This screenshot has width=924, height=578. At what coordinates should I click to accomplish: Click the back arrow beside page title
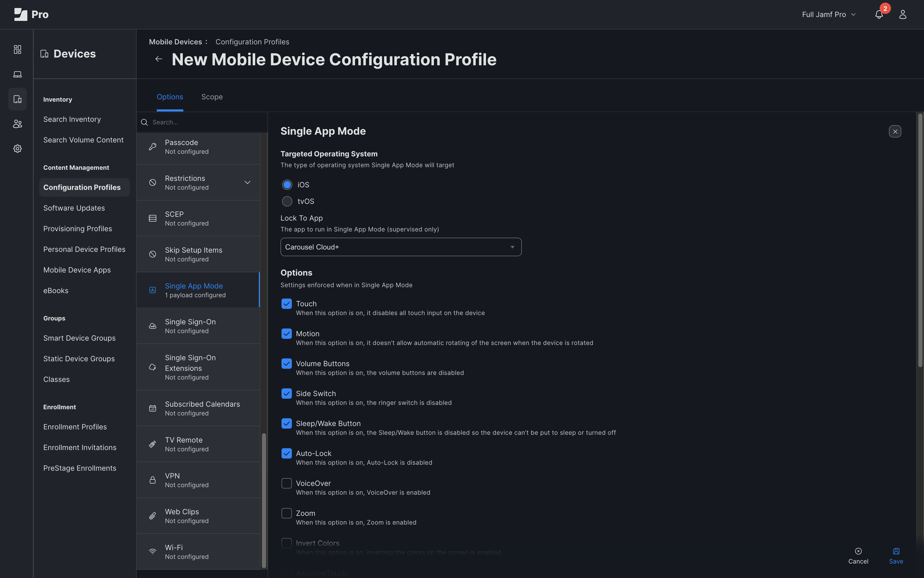coord(159,59)
